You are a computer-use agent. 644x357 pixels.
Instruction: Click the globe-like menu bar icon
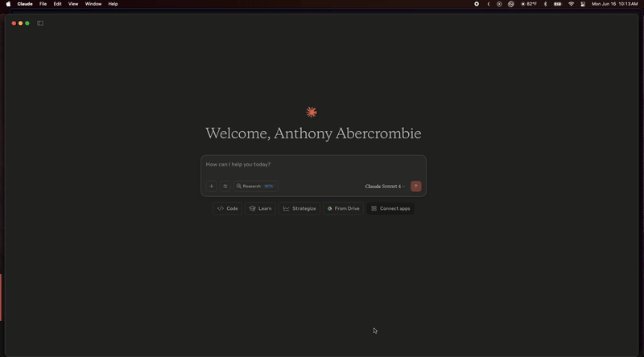(x=511, y=4)
